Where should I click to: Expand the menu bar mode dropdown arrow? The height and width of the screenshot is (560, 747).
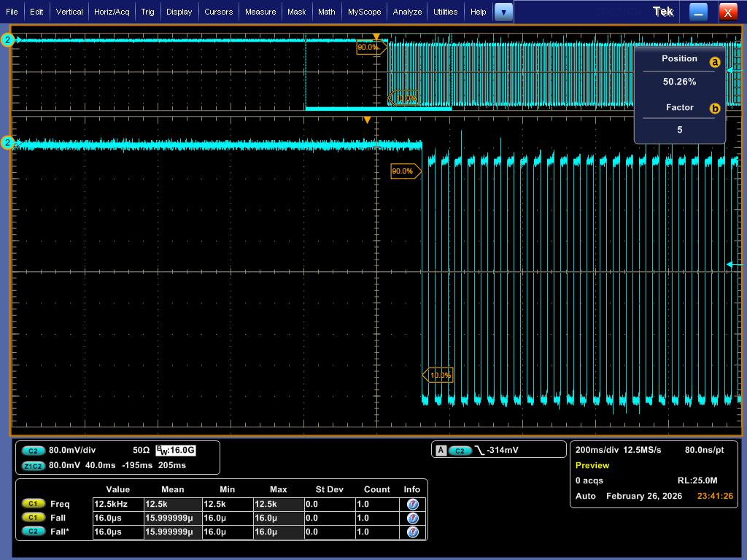[503, 12]
